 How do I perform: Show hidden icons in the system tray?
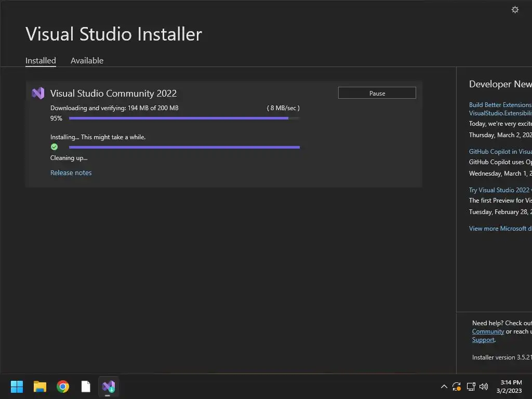pyautogui.click(x=444, y=387)
